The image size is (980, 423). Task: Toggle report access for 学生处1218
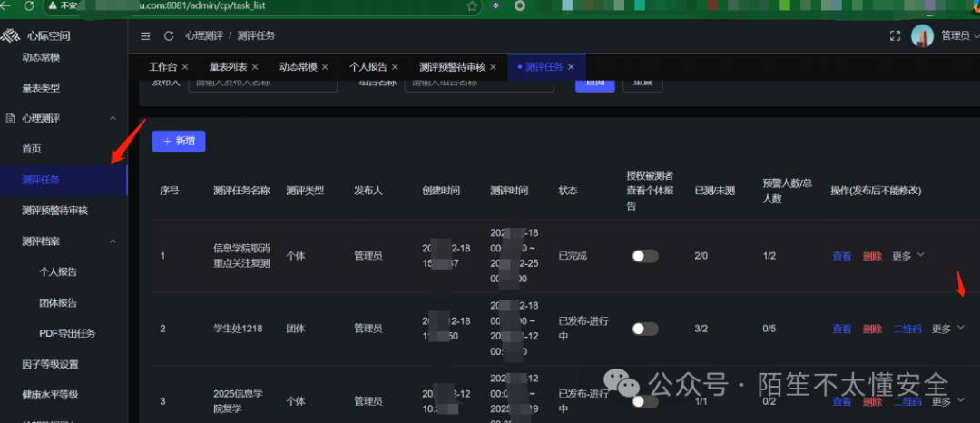645,329
